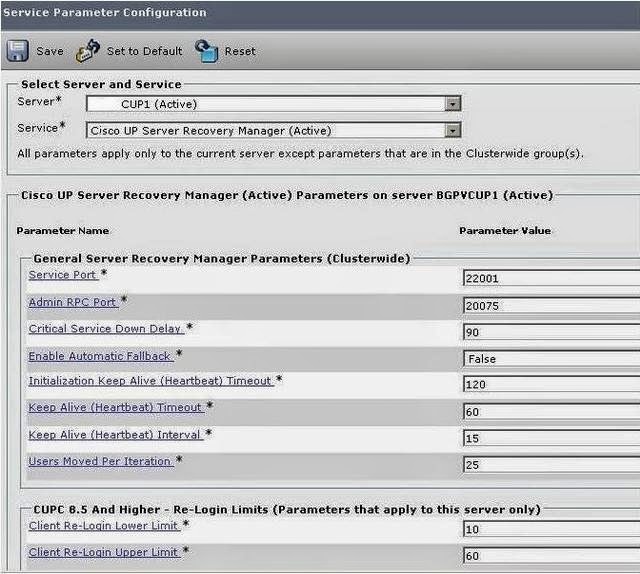The width and height of the screenshot is (640, 574).
Task: Click Service Port field showing 22001
Action: (x=551, y=278)
